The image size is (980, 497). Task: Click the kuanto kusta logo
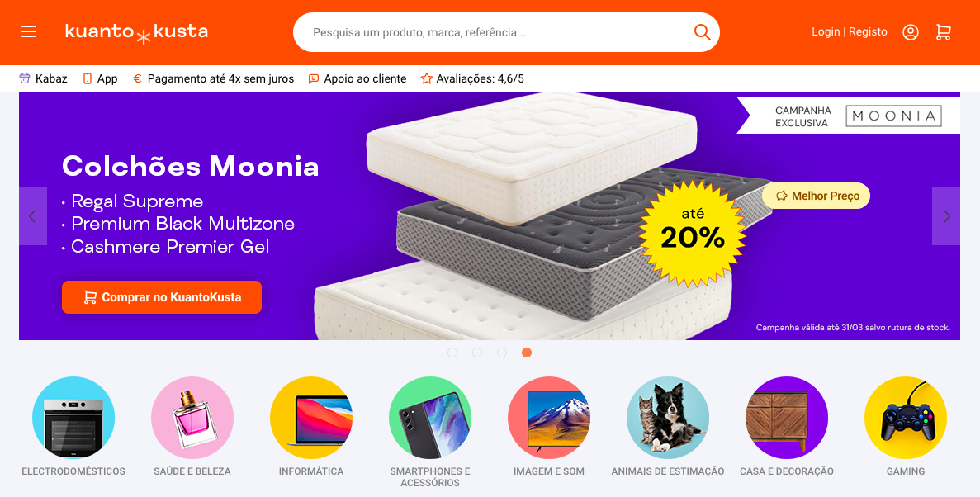(136, 32)
